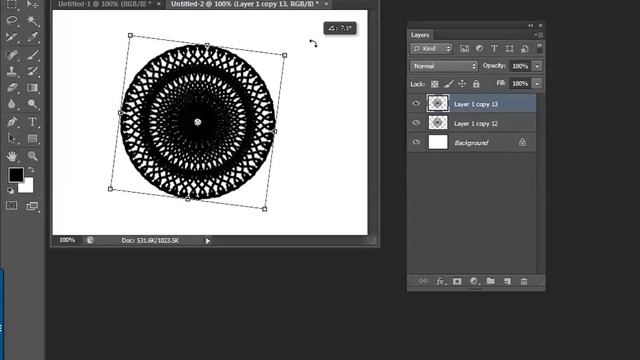Viewport: 640px width, 360px height.
Task: Swap foreground and background colors
Action: pyautogui.click(x=31, y=169)
